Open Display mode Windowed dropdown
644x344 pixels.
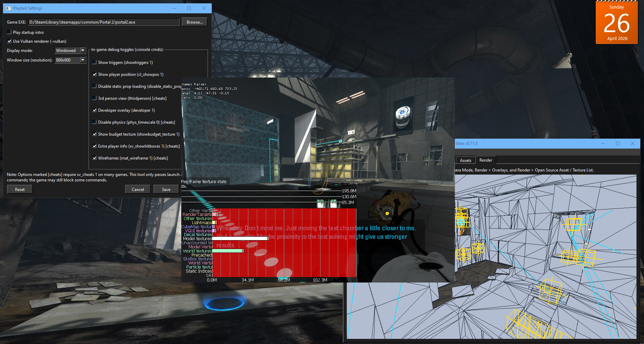(70, 50)
